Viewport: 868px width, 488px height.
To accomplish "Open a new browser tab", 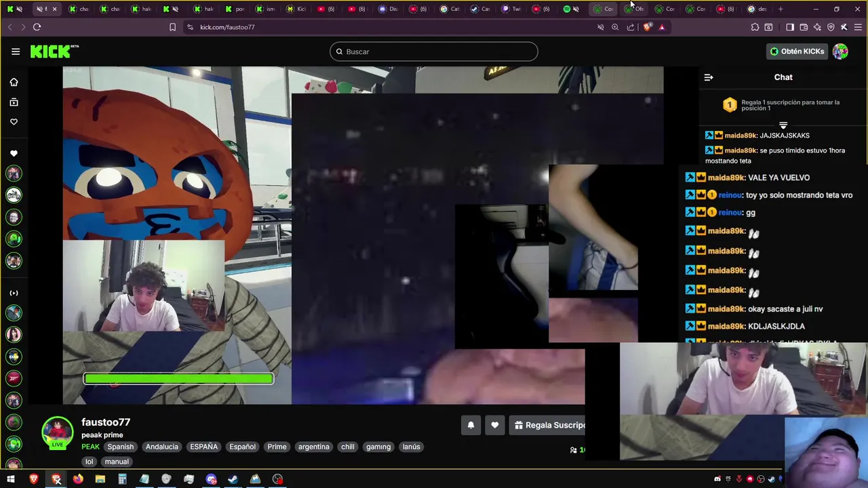I will [x=781, y=9].
